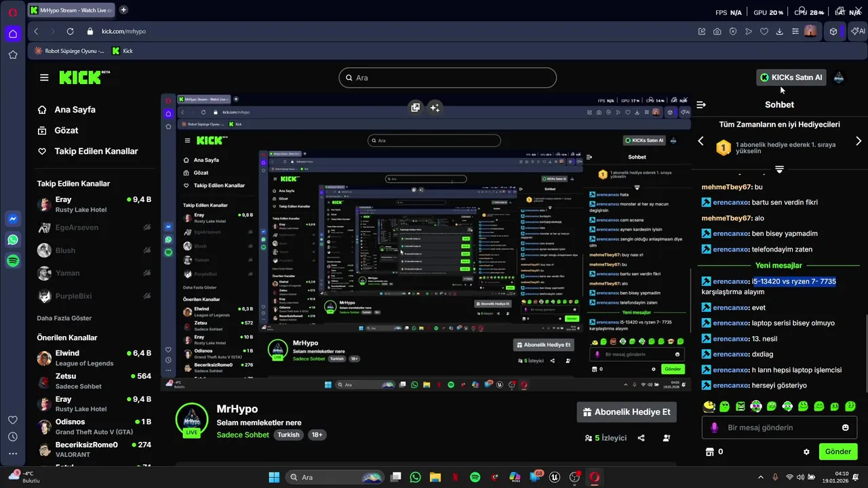Open the Kick bookmark in bookmarks bar
Image resolution: width=868 pixels, height=488 pixels.
[x=122, y=51]
